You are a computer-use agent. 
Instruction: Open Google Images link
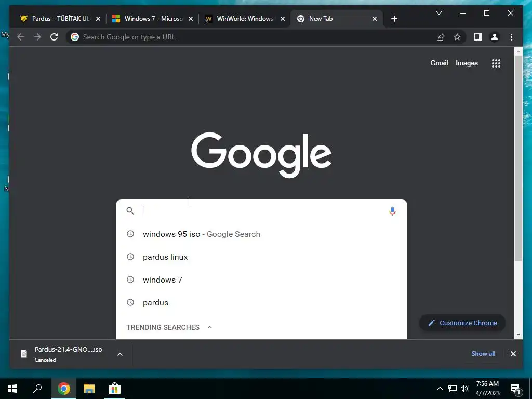(x=467, y=63)
